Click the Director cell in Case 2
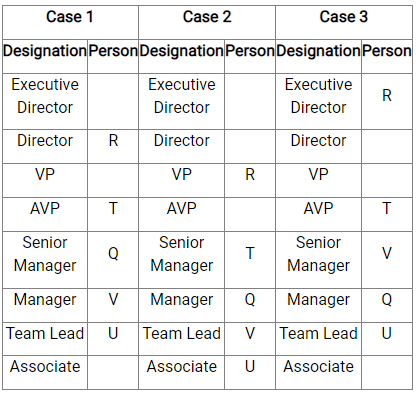The image size is (417, 393). tap(182, 146)
